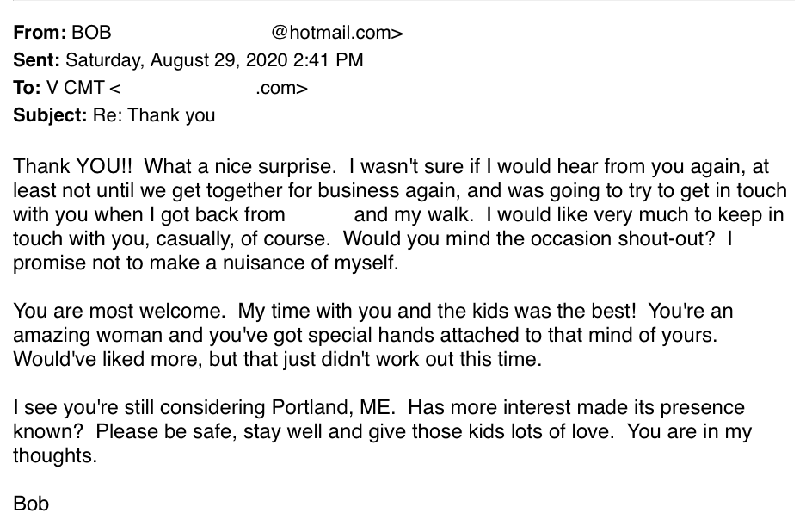Click the sentence You are most welcome

point(119,312)
